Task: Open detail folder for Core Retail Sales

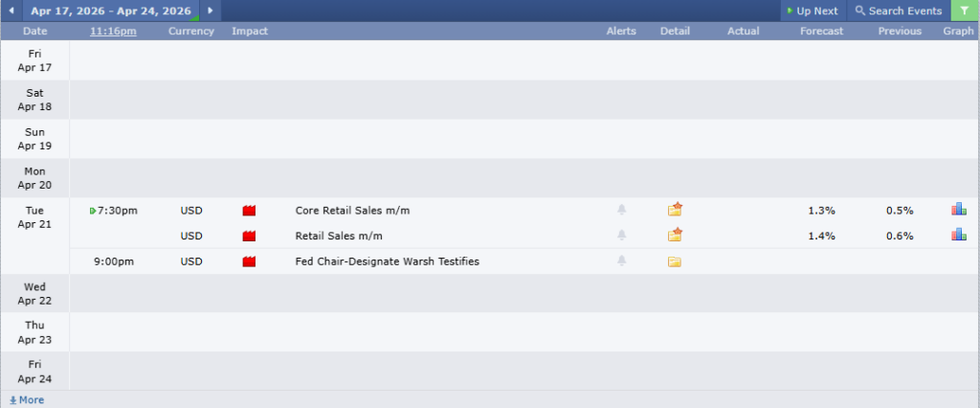Action: [x=675, y=210]
